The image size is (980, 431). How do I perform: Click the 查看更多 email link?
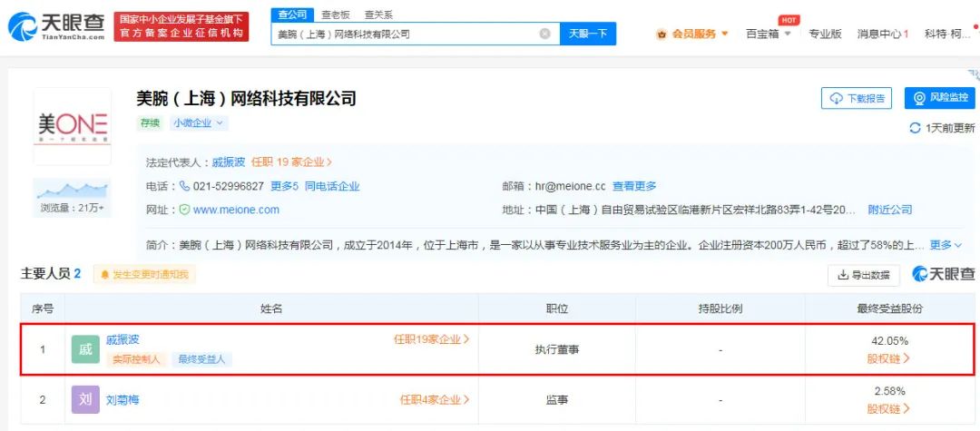pyautogui.click(x=634, y=186)
